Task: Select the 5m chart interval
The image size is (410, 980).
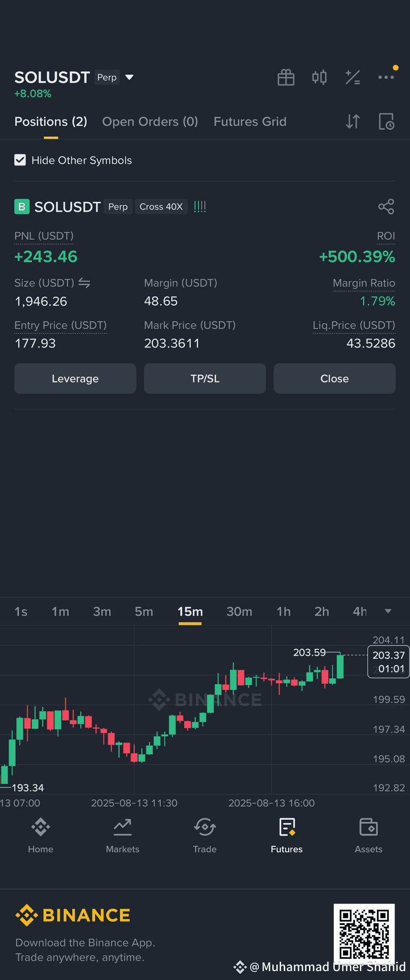Action: point(144,611)
